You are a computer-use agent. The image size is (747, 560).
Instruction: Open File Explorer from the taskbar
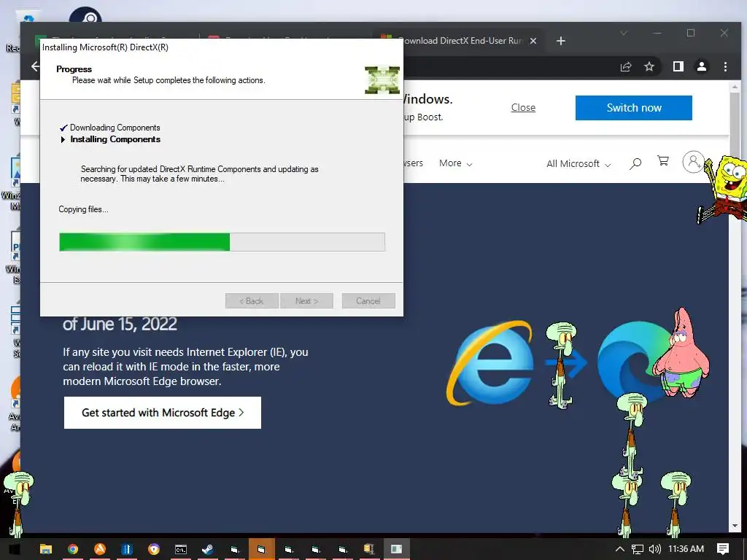[x=46, y=549]
